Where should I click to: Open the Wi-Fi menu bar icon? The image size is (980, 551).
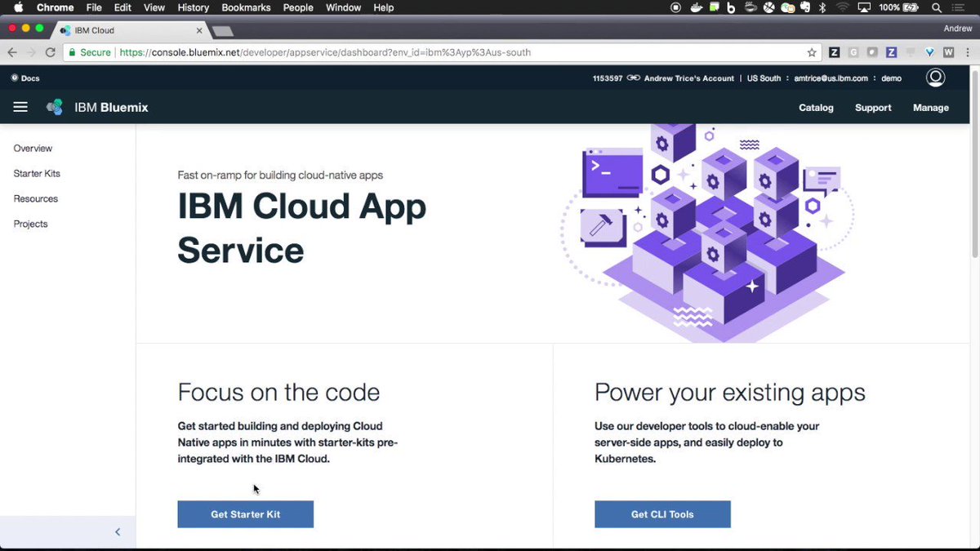842,7
